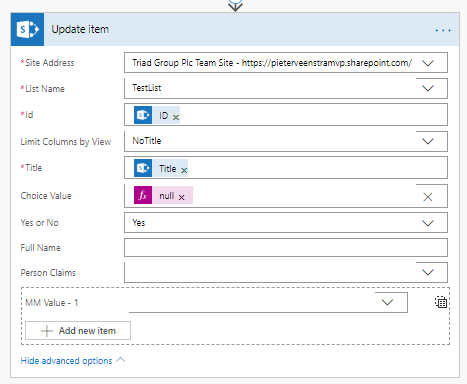467x384 pixels.
Task: Click the TestList value in List Name
Action: [147, 88]
